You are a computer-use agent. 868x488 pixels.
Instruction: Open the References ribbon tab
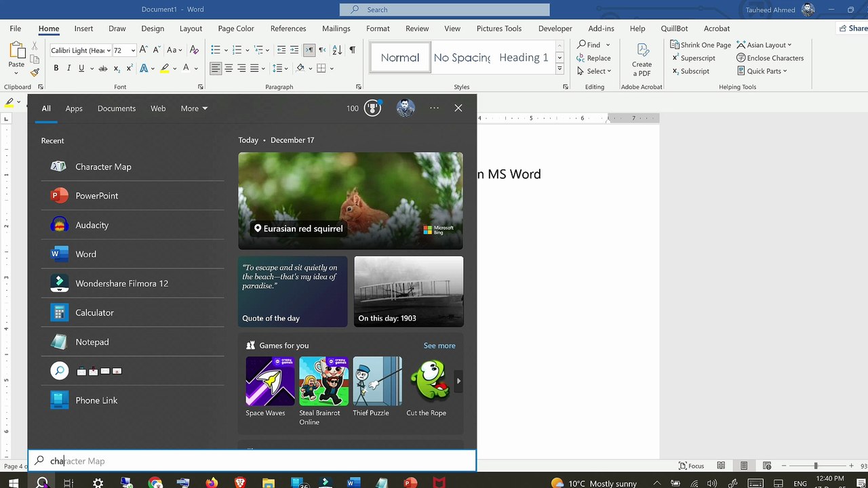(288, 28)
